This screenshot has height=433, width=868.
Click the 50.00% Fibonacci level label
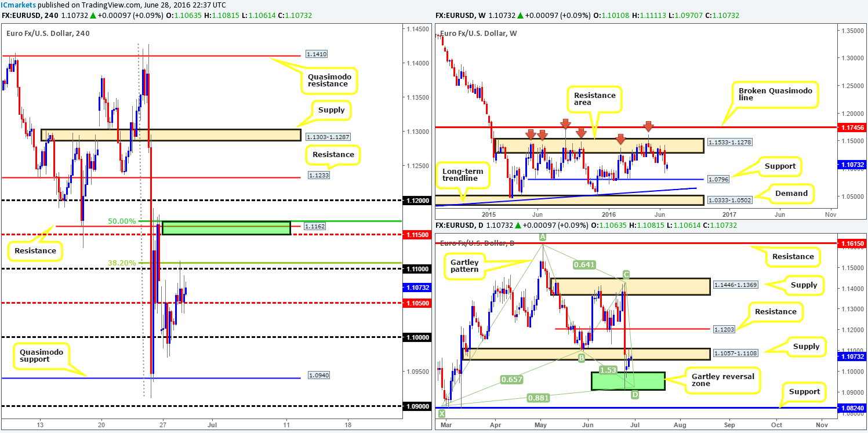[x=123, y=221]
